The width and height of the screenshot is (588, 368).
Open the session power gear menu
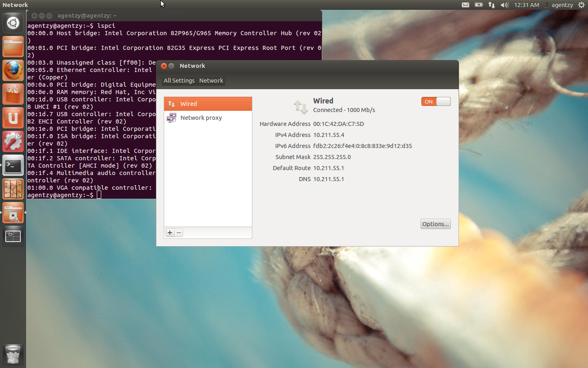[581, 5]
